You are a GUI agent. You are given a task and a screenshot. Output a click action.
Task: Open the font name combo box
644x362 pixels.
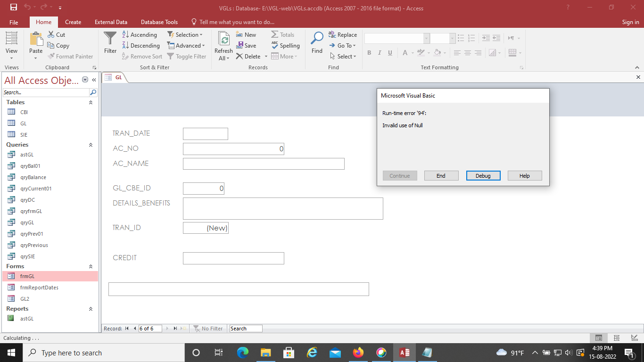coord(397,39)
